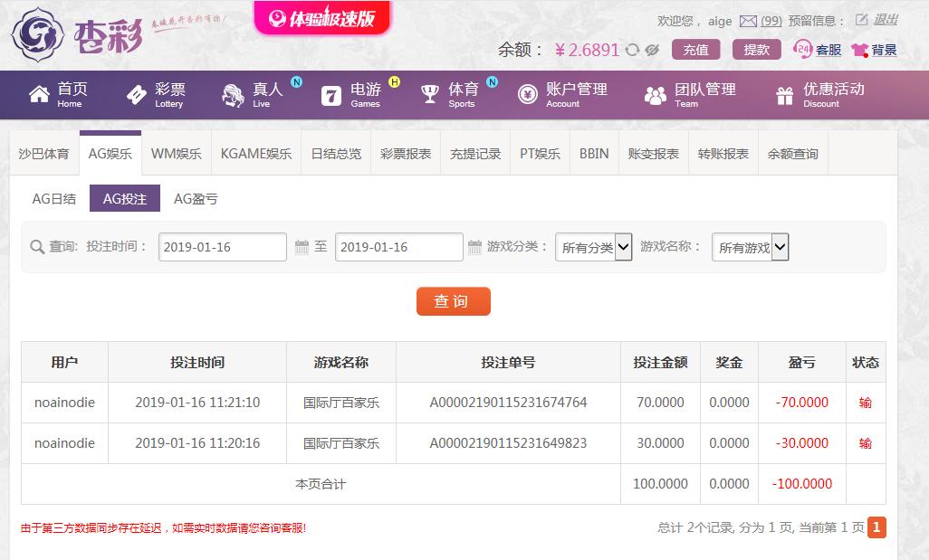Refresh the balance with the circular arrows icon

click(632, 50)
